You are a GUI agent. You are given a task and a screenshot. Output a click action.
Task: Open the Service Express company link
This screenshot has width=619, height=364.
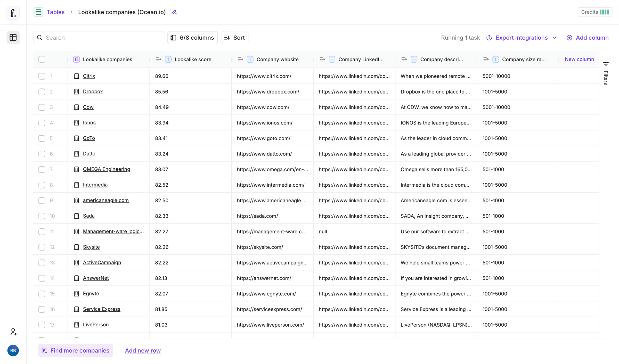[x=102, y=309]
